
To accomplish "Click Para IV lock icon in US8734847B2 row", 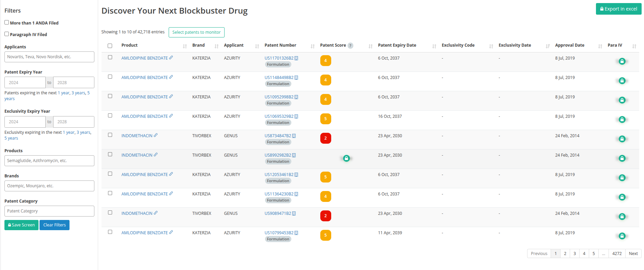I will [x=622, y=139].
